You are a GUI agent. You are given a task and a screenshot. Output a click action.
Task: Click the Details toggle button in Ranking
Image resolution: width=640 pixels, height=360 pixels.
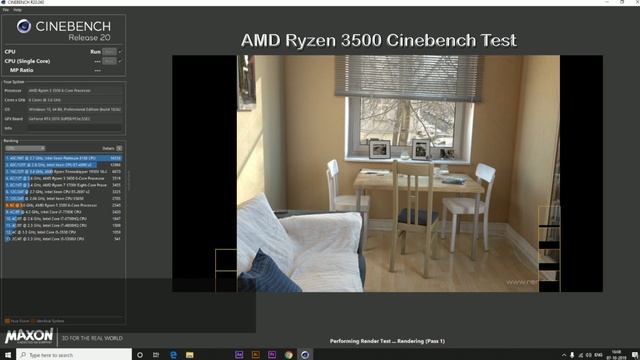(x=119, y=148)
